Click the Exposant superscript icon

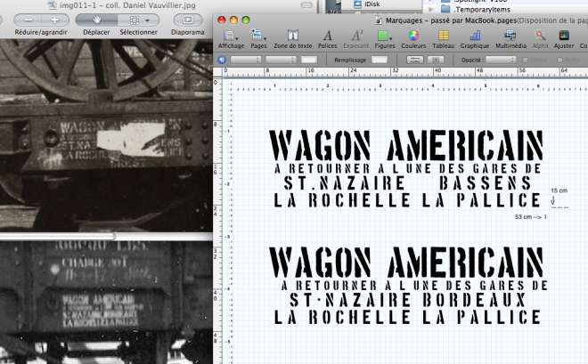pyautogui.click(x=355, y=36)
